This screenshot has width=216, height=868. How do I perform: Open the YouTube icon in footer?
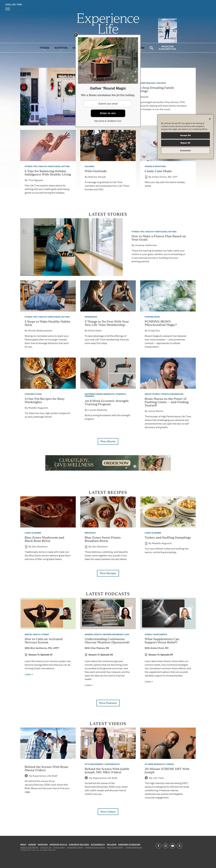point(172,845)
